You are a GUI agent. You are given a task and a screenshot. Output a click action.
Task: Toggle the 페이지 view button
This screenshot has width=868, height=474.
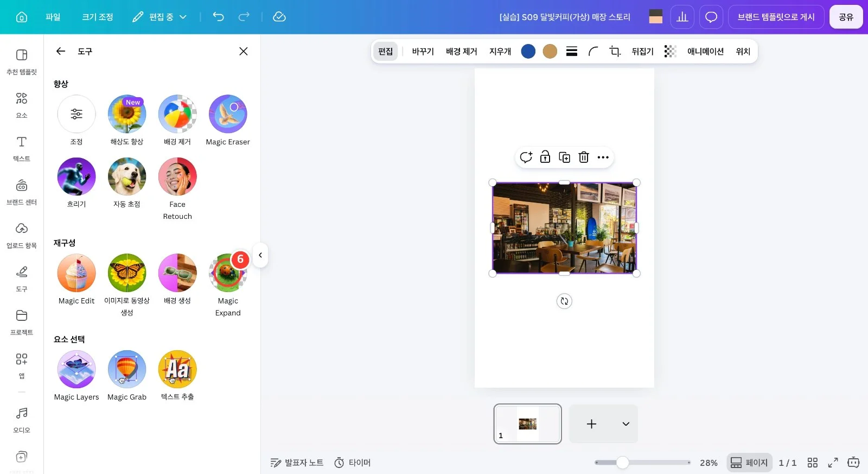(749, 463)
